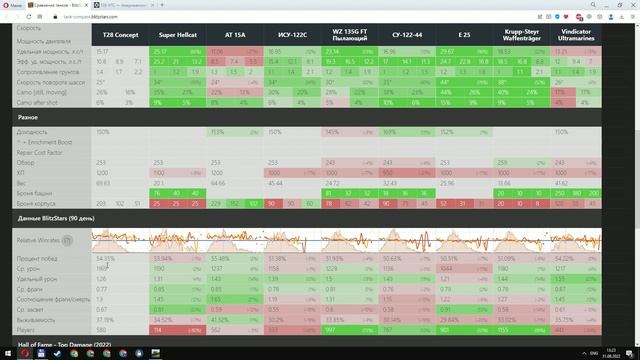The height and width of the screenshot is (360, 640).
Task: Click the red heart bookmark icon
Action: [x=566, y=17]
